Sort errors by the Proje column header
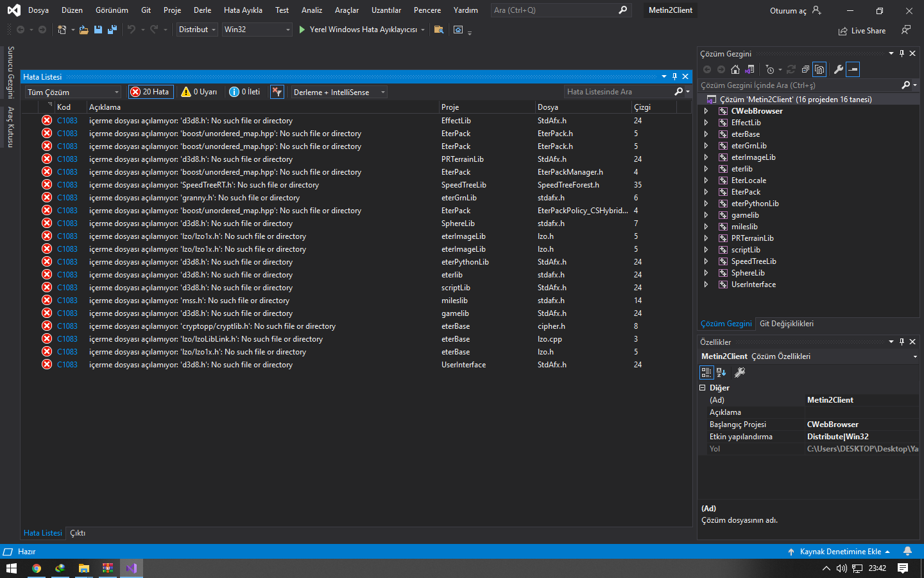924x578 pixels. [486, 107]
